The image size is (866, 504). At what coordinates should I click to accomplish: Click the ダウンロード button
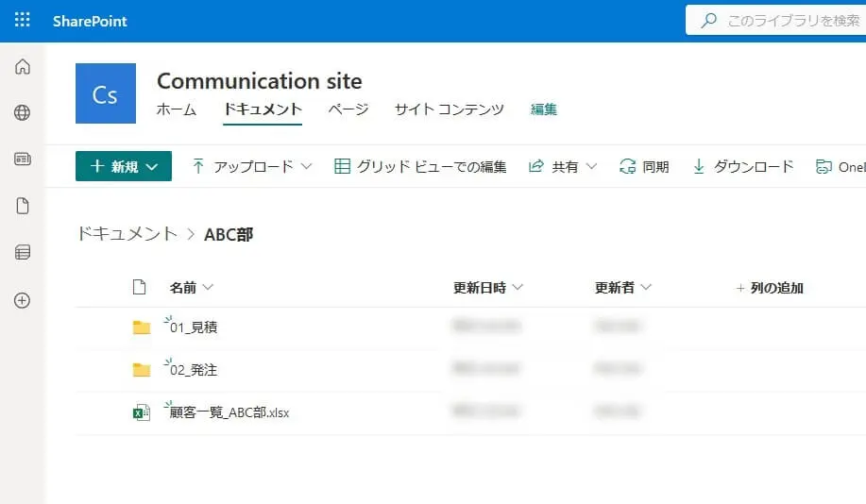743,166
